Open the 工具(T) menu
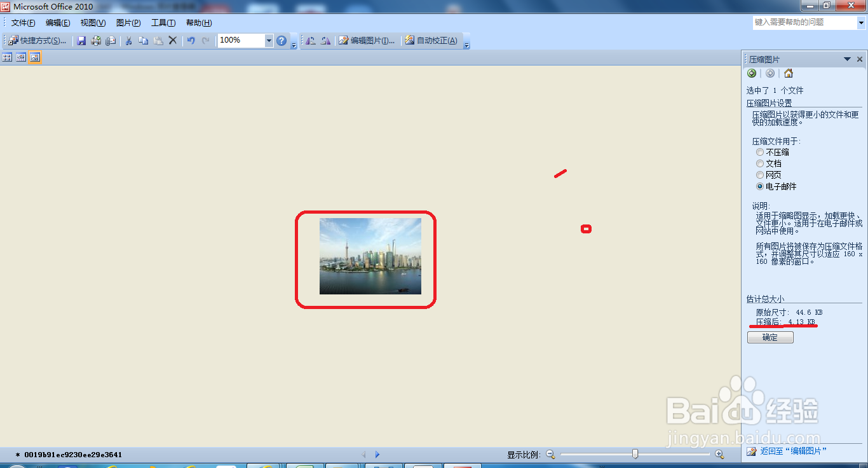 (163, 23)
